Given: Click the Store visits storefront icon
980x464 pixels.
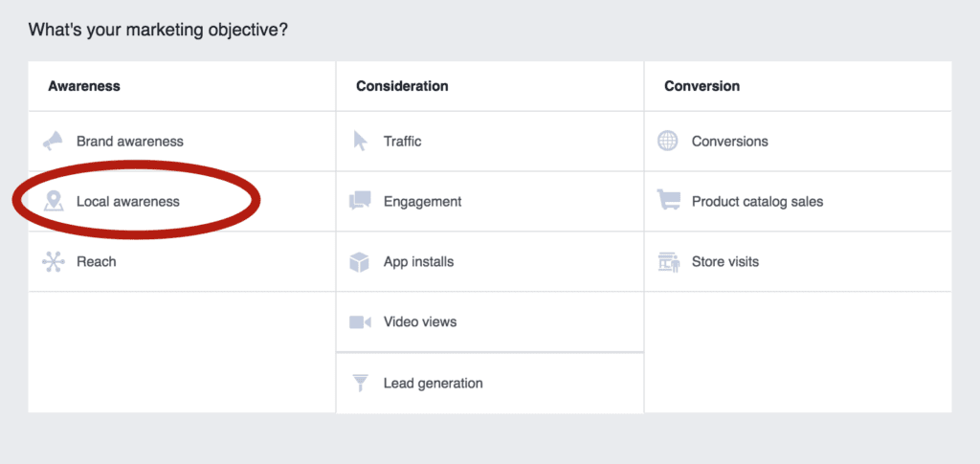Looking at the screenshot, I should 668,262.
